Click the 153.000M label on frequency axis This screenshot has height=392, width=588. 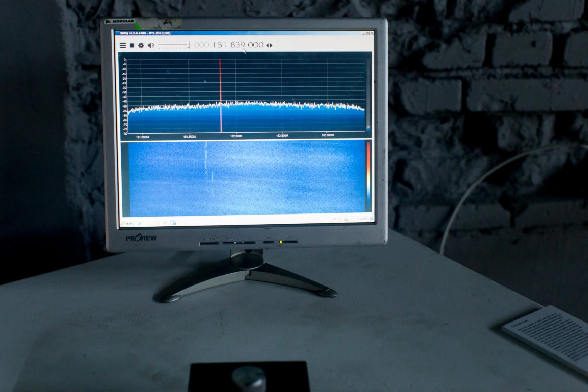coord(327,135)
